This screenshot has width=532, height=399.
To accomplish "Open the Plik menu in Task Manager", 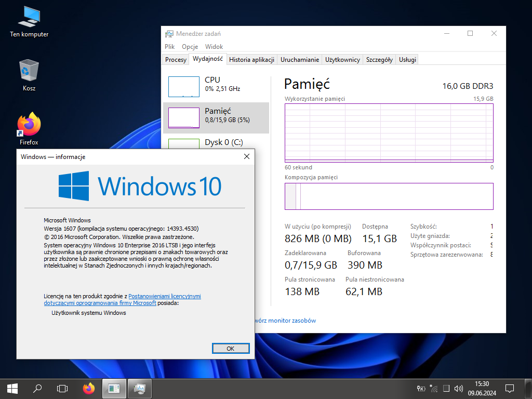I will [x=170, y=47].
